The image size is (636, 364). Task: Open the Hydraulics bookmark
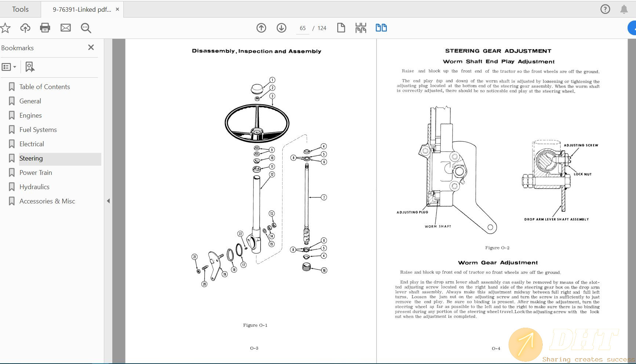(x=34, y=187)
